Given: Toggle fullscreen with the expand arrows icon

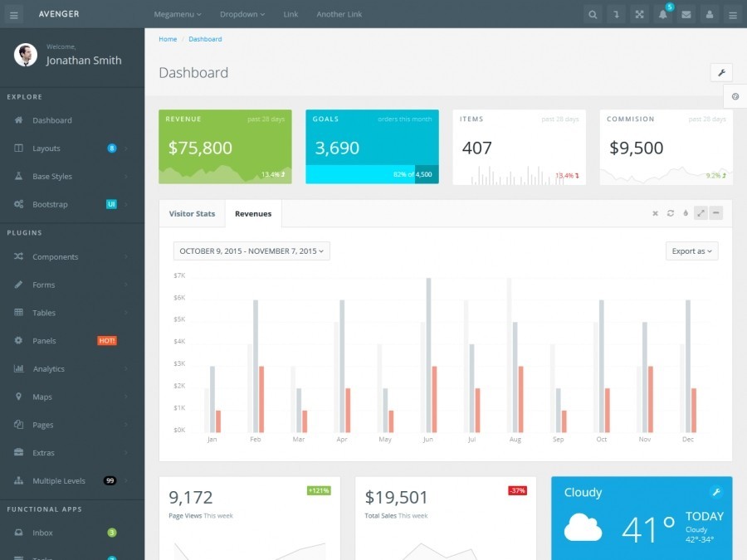Looking at the screenshot, I should pos(639,14).
